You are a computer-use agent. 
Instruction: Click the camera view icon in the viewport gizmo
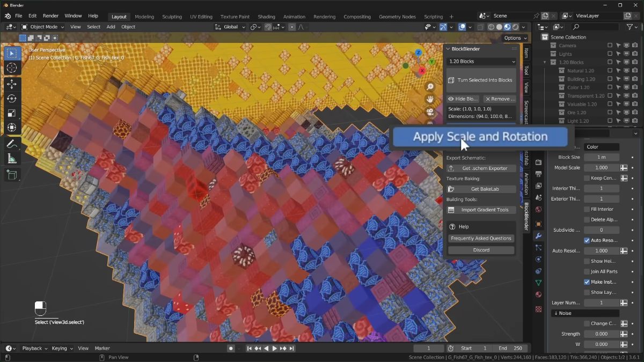[430, 112]
